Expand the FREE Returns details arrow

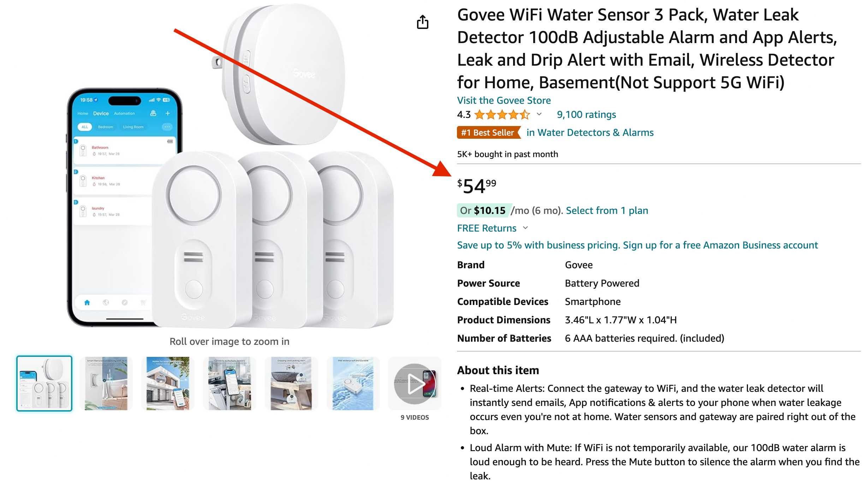525,228
